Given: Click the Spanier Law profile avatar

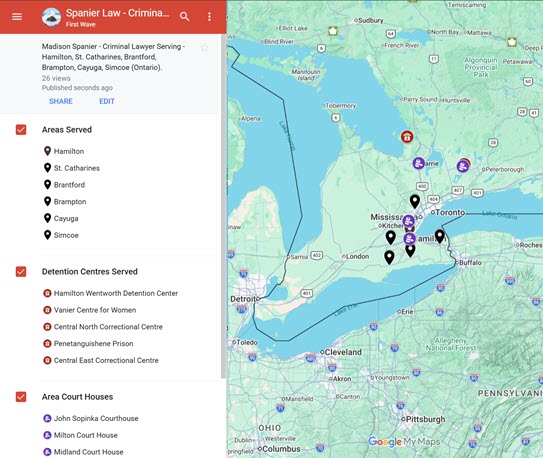Looking at the screenshot, I should pos(51,17).
